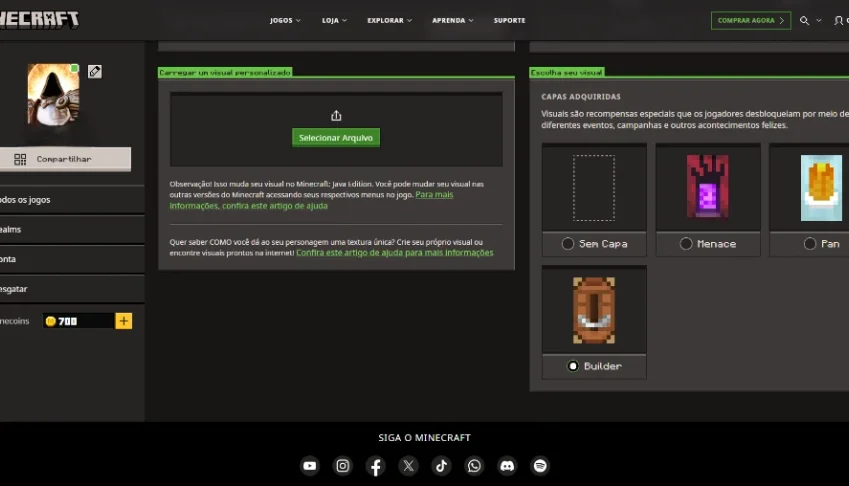Image resolution: width=849 pixels, height=486 pixels.
Task: Click the Builder cape thumbnail
Action: pyautogui.click(x=594, y=310)
